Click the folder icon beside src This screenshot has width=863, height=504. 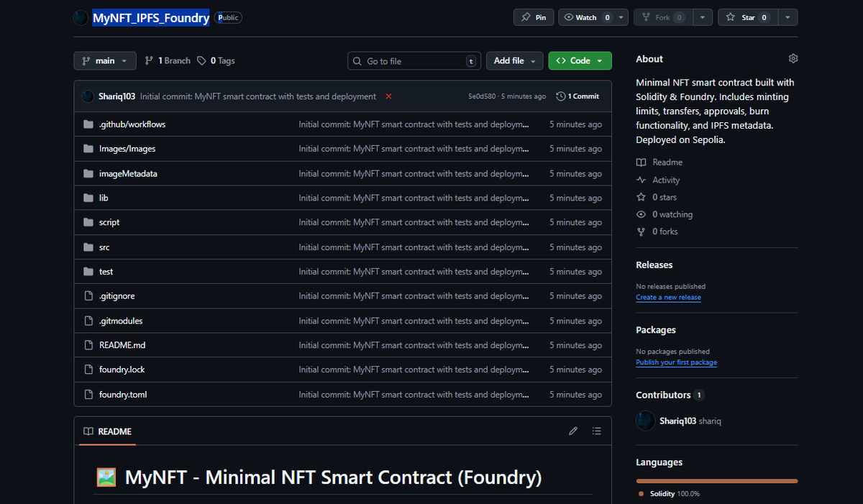coord(88,247)
